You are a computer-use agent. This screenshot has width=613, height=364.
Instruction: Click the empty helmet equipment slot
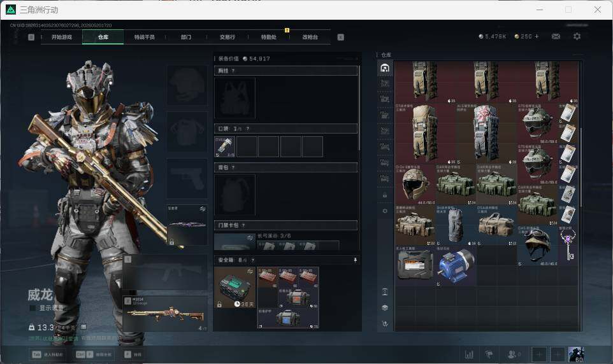187,85
